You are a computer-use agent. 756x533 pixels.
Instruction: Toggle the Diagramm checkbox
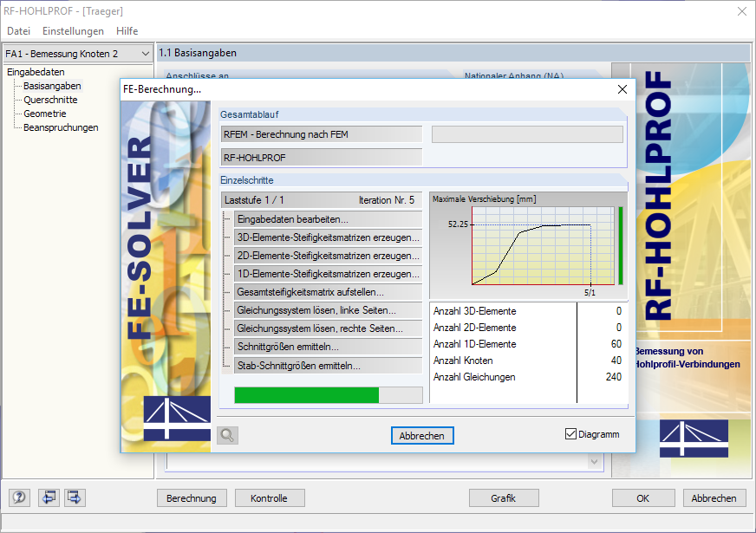point(570,433)
